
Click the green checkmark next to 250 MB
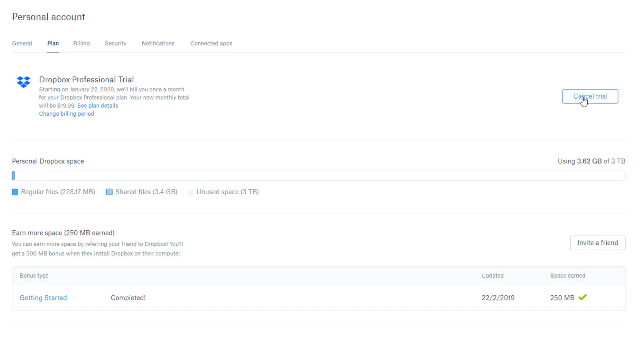coord(582,297)
